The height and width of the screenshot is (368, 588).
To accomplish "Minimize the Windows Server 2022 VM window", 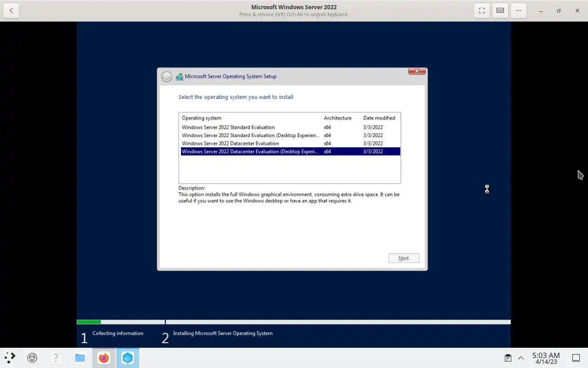I will tap(541, 11).
